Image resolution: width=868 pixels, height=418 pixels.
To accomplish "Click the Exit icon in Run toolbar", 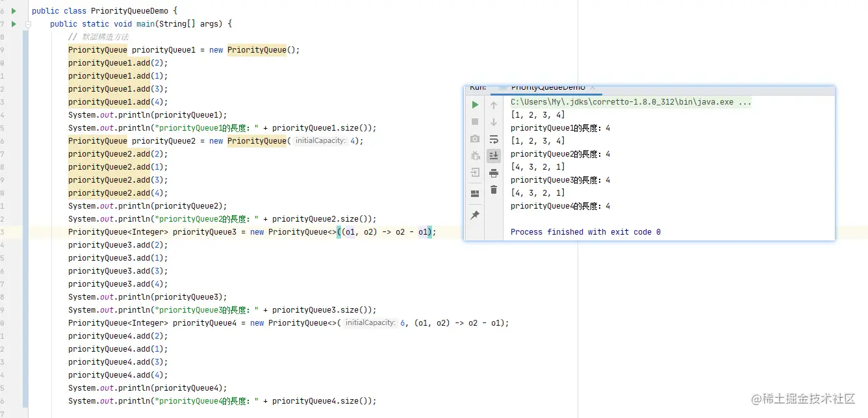I will tap(475, 172).
